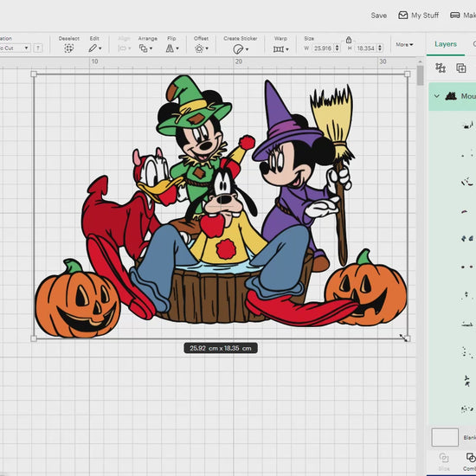Click the disabled Align icon
Image resolution: width=476 pixels, height=476 pixels.
(122, 48)
